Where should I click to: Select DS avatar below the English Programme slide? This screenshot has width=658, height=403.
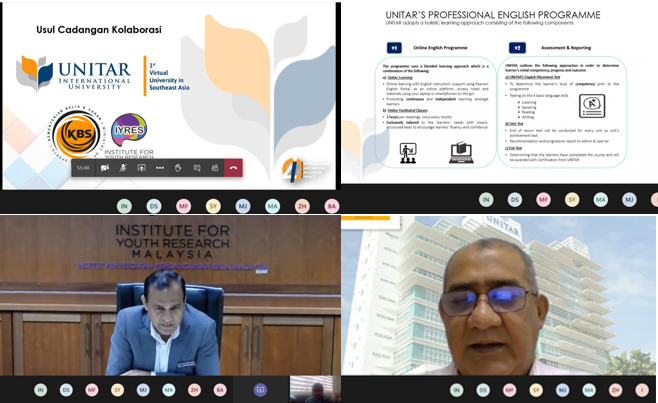coord(515,200)
